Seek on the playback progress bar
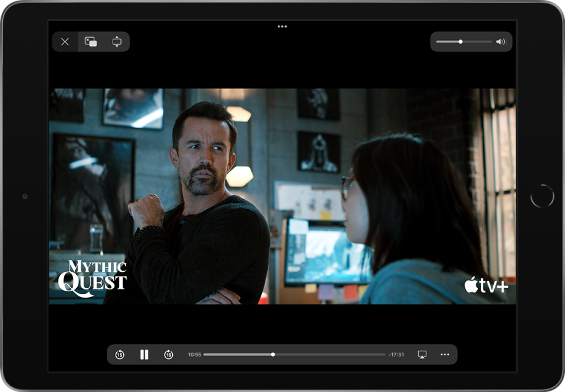Screen dimensions: 565x392 [x=294, y=354]
